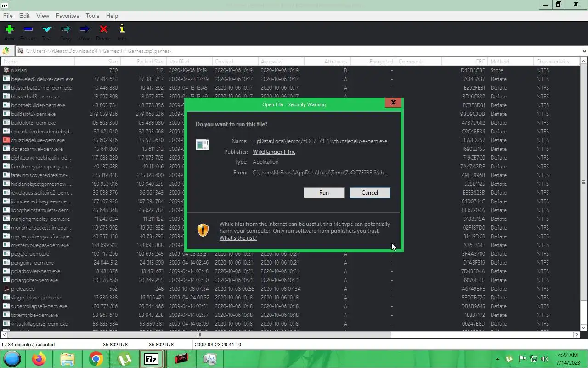
Task: Open the View menu
Action: click(43, 16)
